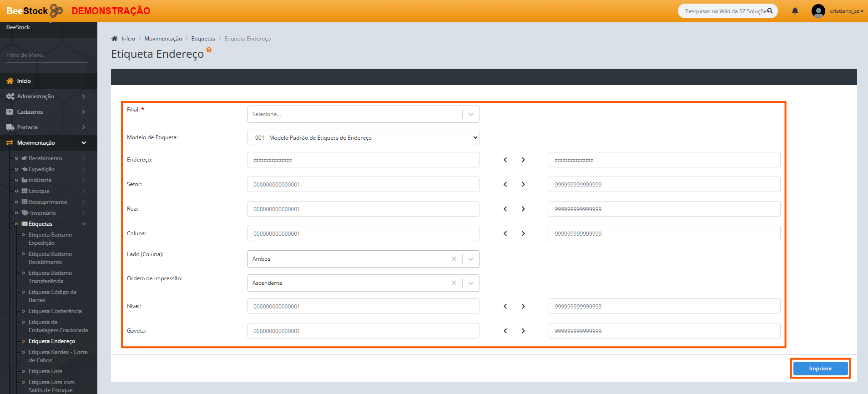Viewport: 868px width, 394px height.
Task: Clear the Ascendente value with the X
Action: click(x=454, y=283)
